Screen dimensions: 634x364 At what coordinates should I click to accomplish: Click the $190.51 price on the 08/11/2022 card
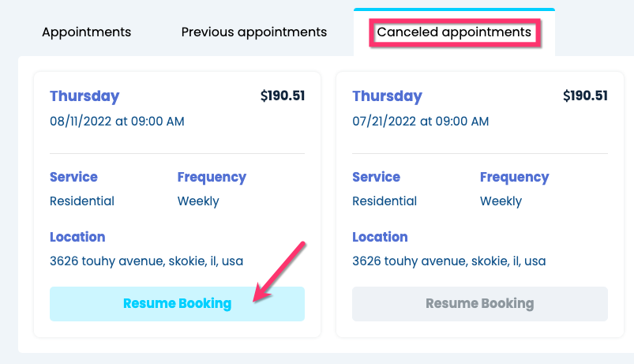tap(283, 96)
